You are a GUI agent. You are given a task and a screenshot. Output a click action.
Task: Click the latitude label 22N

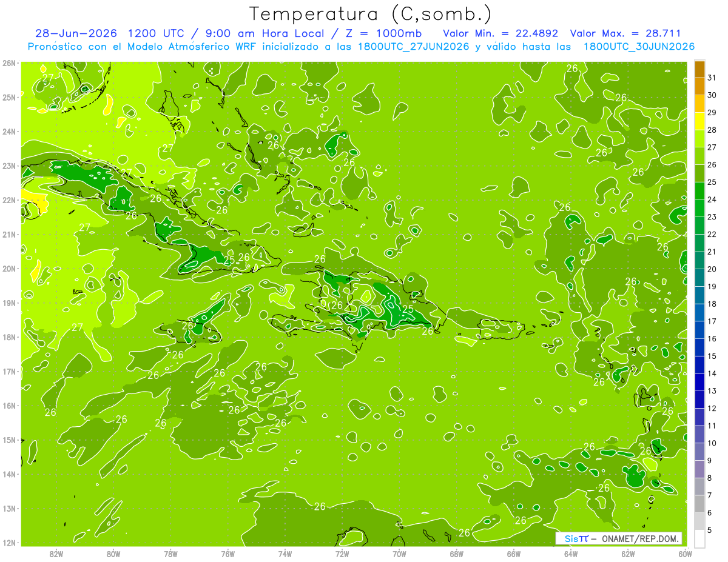8,200
